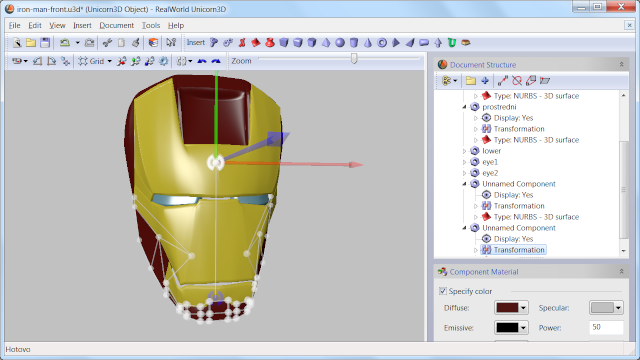Toggle Display eye icon under prostredni
This screenshot has height=360, width=640.
(x=486, y=118)
